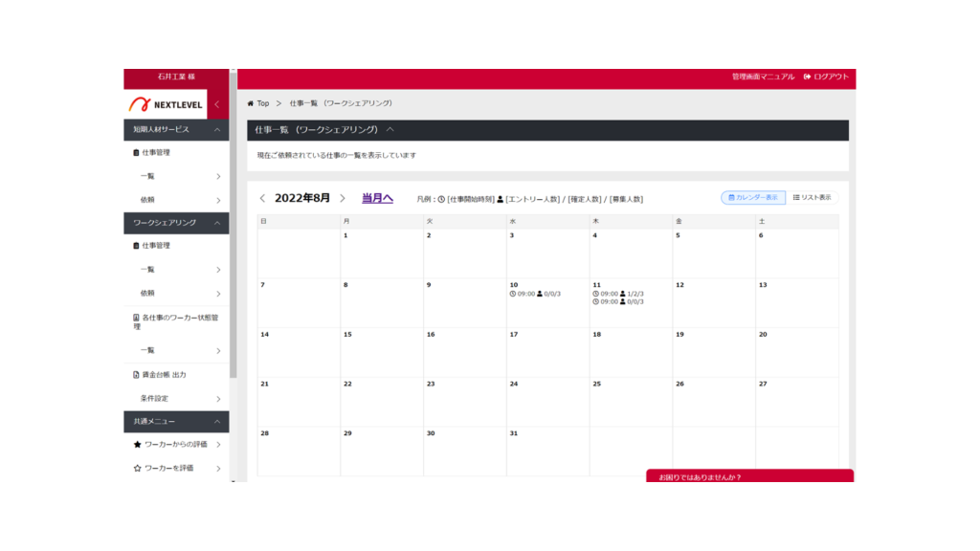
Task: Click the chevron of 依頼 under 短期人材サービス
Action: pyautogui.click(x=218, y=201)
